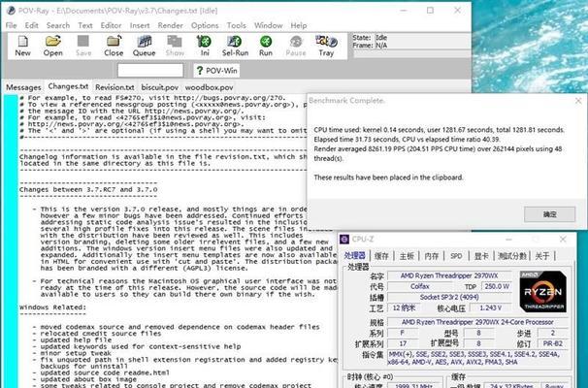
Task: Open the File menu
Action: pos(12,25)
